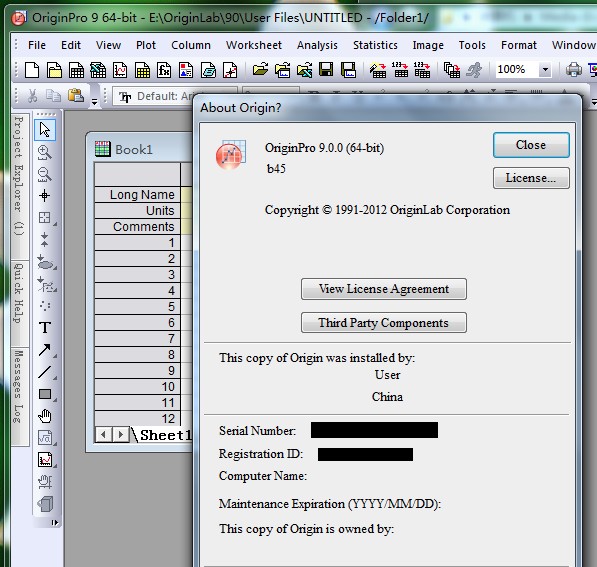Screen dimensions: 597x567
Task: Click the New Folder toolbar icon
Action: click(x=54, y=70)
